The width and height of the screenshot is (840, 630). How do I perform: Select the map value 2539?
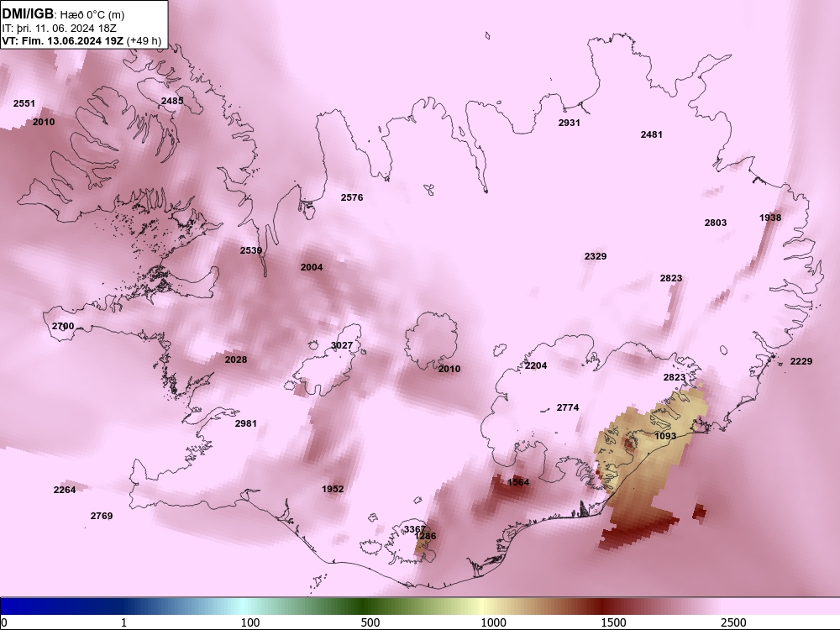tap(251, 250)
